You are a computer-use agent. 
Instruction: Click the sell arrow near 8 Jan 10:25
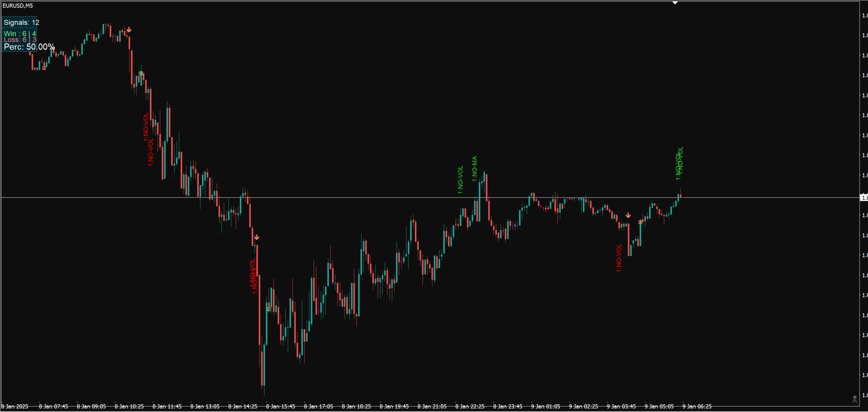point(129,30)
